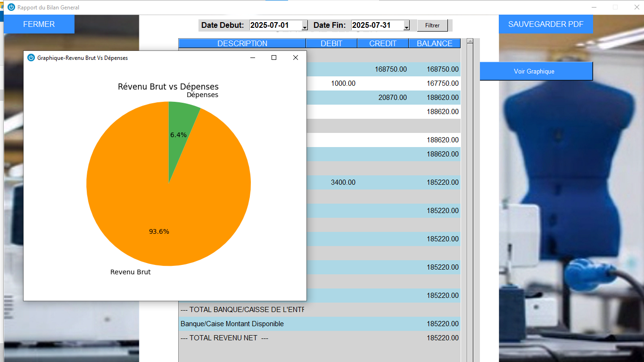
Task: Select the BALANCE column header
Action: (434, 43)
